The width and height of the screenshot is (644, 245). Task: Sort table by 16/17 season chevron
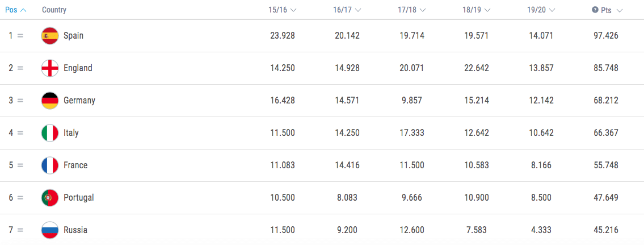click(358, 10)
